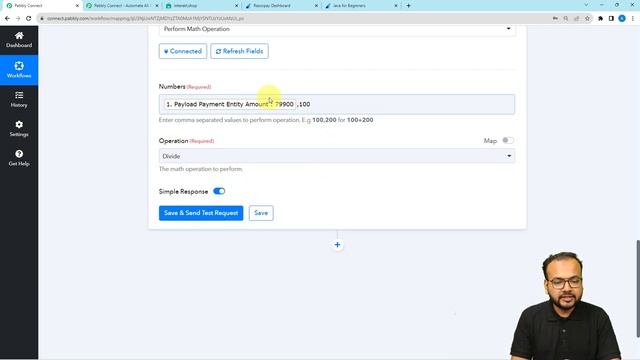This screenshot has width=640, height=360.
Task: Open the Chrome profile avatar
Action: tap(622, 18)
